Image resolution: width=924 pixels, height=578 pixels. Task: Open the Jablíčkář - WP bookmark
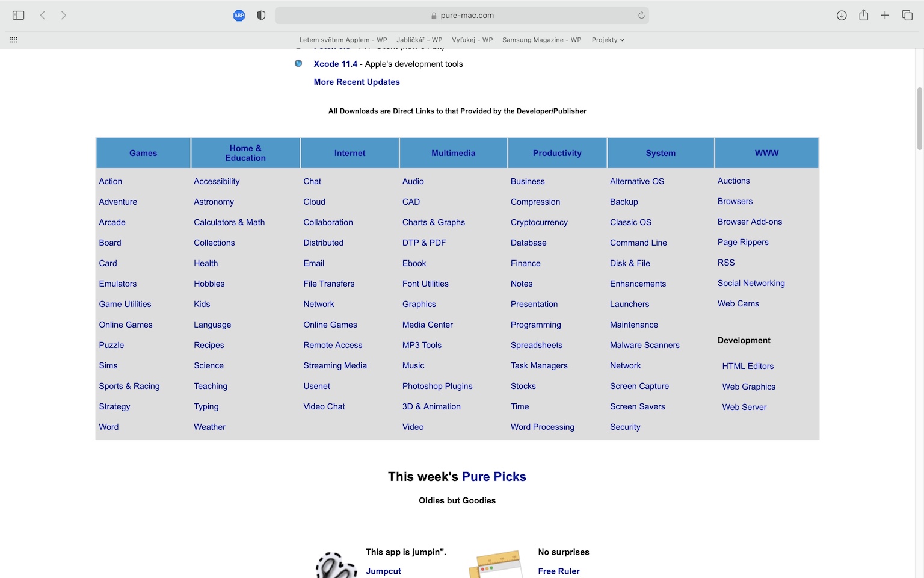(419, 40)
